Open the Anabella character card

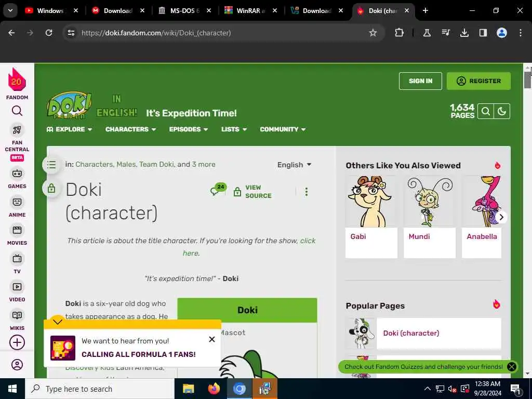tap(482, 217)
